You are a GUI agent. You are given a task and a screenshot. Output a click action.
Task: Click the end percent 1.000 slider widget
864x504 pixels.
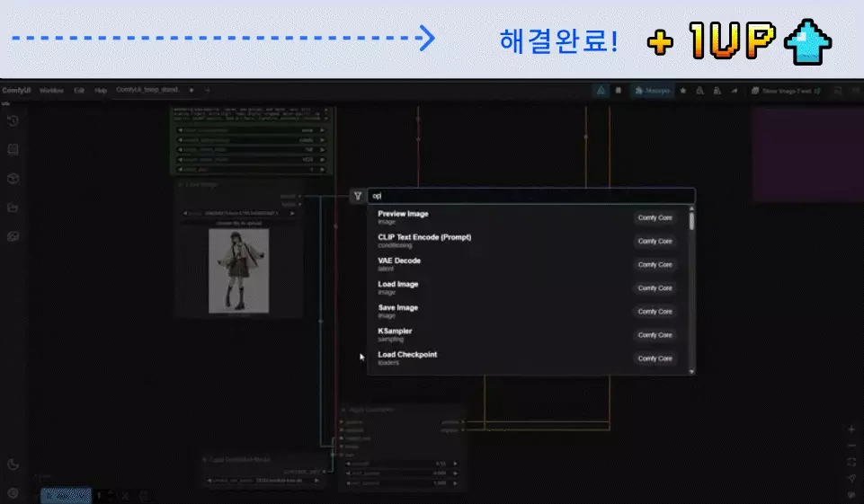pos(401,483)
